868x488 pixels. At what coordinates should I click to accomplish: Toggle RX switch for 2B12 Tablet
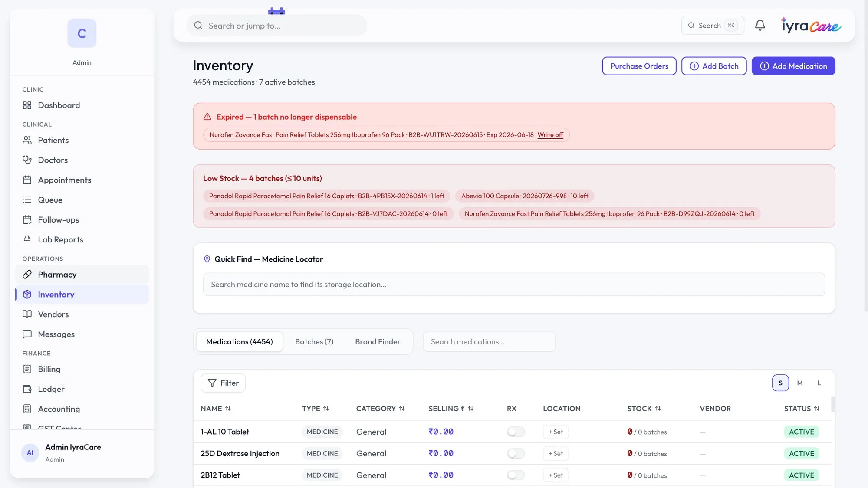pos(516,475)
